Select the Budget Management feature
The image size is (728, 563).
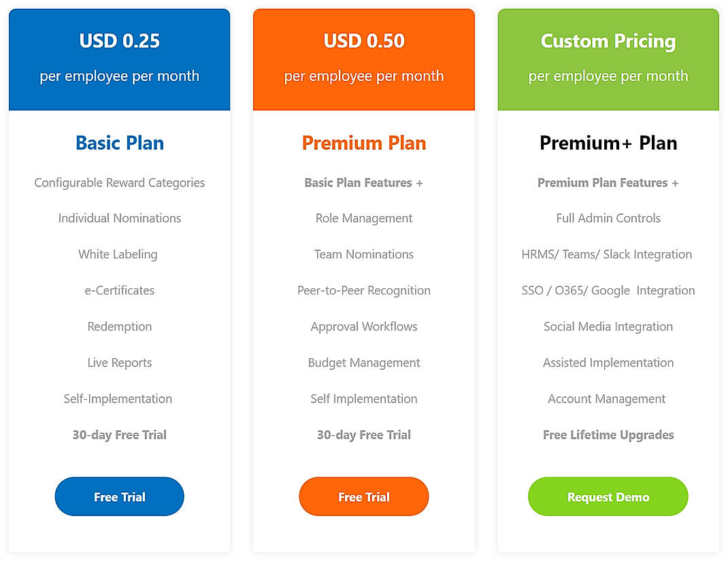click(x=364, y=362)
